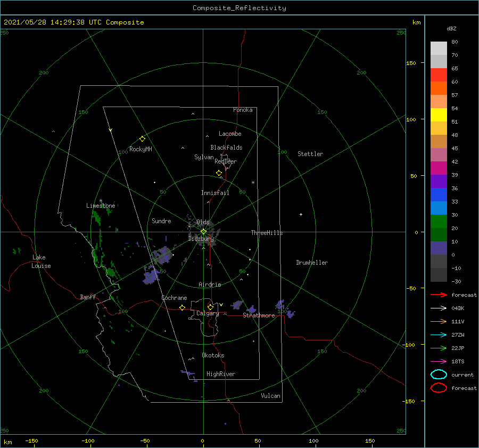The image size is (479, 448).
Task: Click the magenta 42–39 dBZ swatch
Action: pos(439,168)
